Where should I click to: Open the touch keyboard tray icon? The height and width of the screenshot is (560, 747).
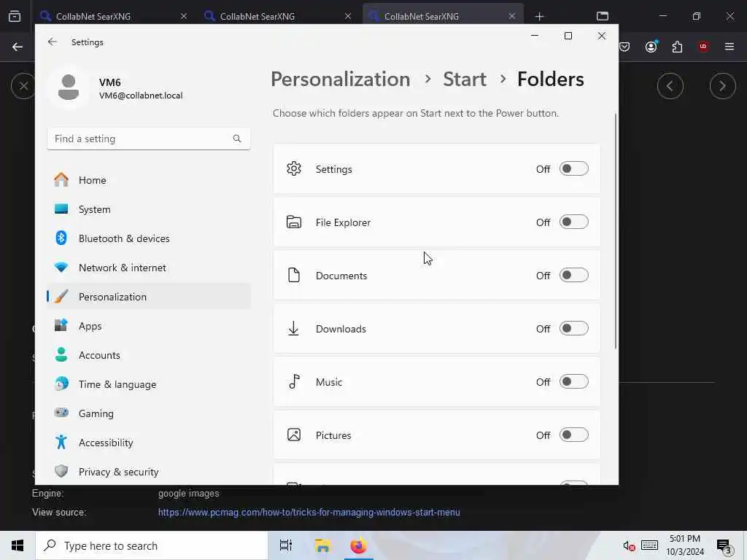pyautogui.click(x=649, y=545)
